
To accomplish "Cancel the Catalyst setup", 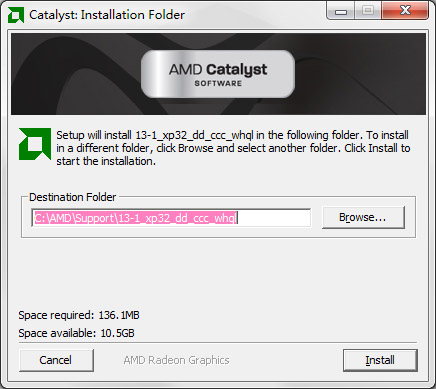I will click(x=56, y=360).
